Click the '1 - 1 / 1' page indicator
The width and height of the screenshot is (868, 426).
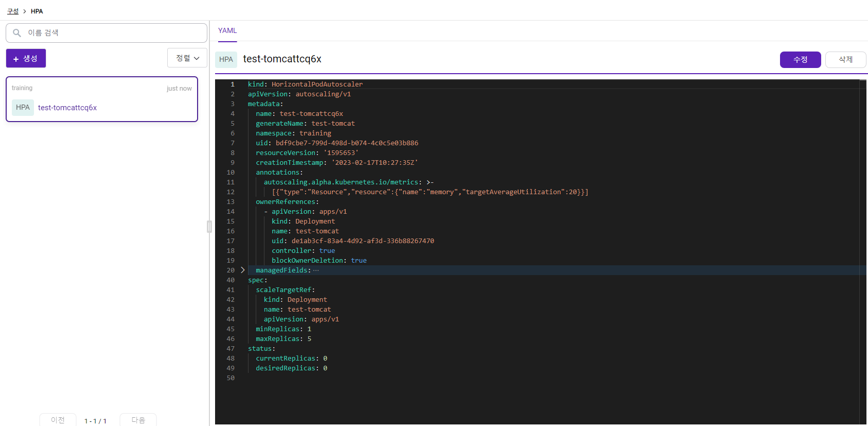96,421
